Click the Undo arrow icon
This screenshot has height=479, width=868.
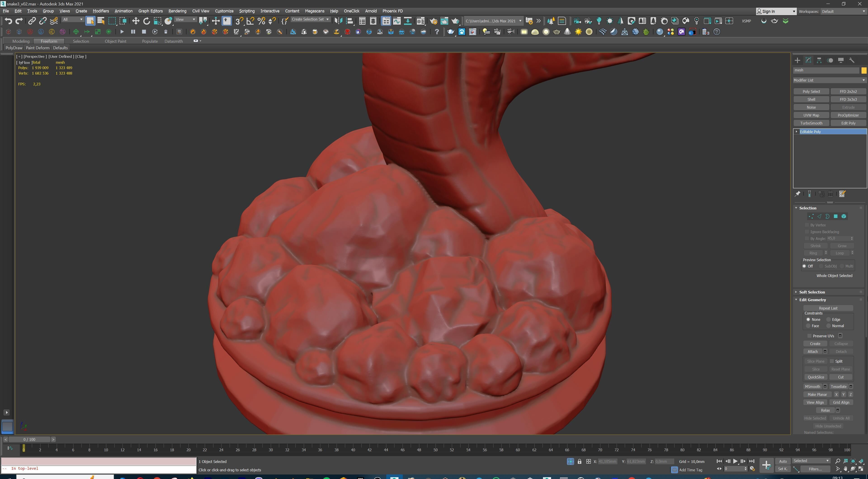click(x=8, y=21)
